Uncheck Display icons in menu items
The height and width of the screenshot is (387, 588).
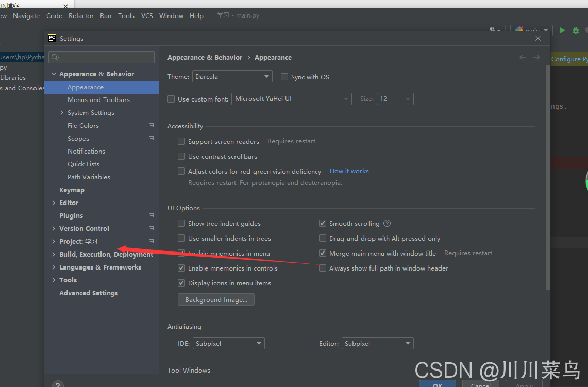181,283
